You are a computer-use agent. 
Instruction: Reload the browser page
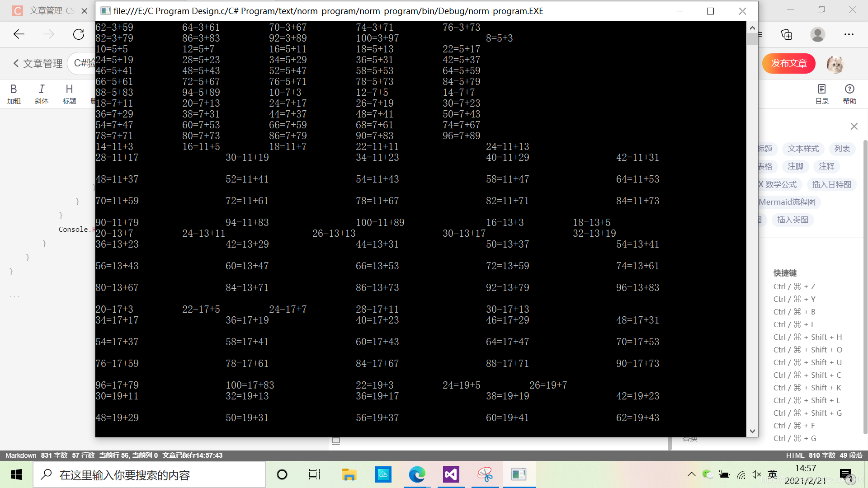pyautogui.click(x=79, y=34)
